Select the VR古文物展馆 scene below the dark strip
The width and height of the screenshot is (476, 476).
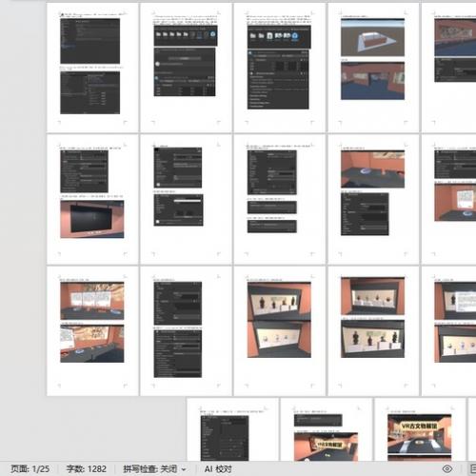pyautogui.click(x=326, y=446)
